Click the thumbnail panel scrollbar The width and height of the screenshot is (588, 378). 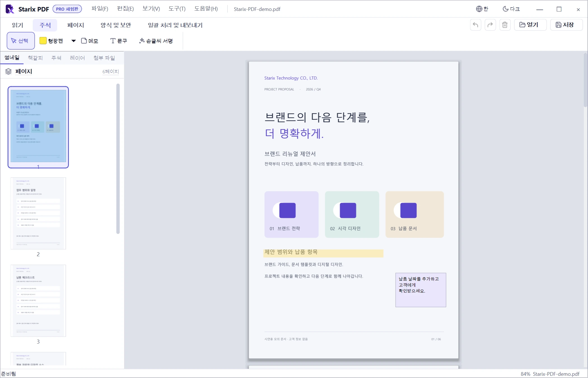(118, 158)
